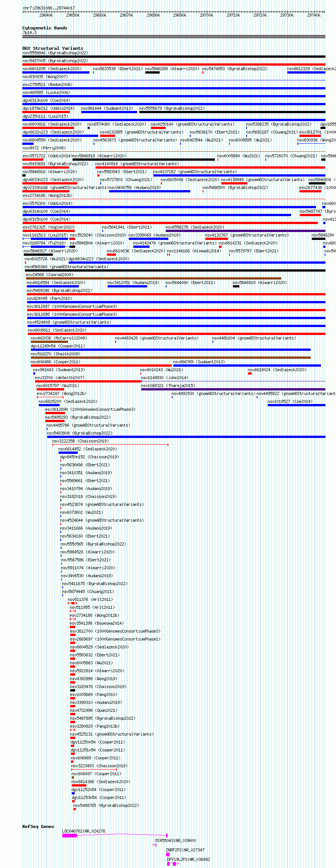Select nsv6073602 (Wu2021) label
This screenshot has height=868, width=336.
click(82, 512)
